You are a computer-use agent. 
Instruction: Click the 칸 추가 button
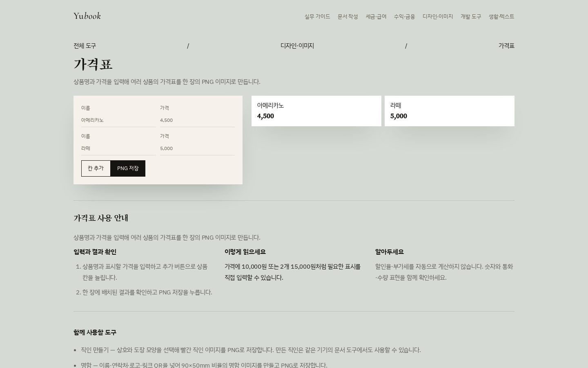click(x=96, y=168)
